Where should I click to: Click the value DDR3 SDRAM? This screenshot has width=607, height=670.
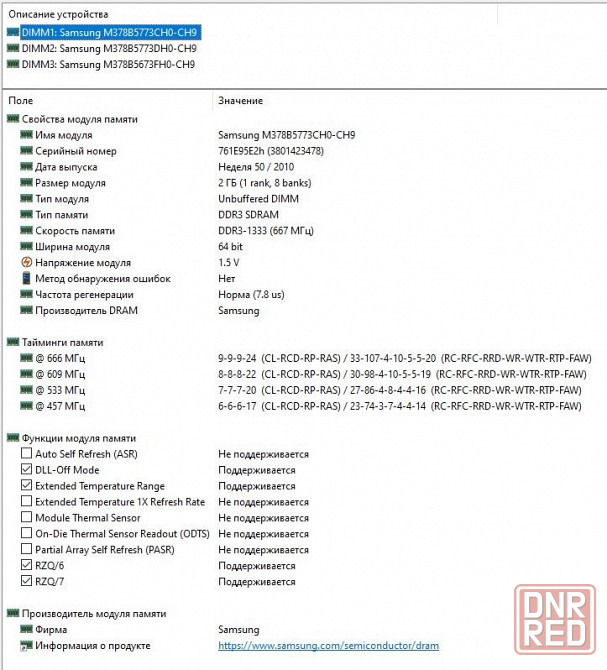click(x=249, y=215)
